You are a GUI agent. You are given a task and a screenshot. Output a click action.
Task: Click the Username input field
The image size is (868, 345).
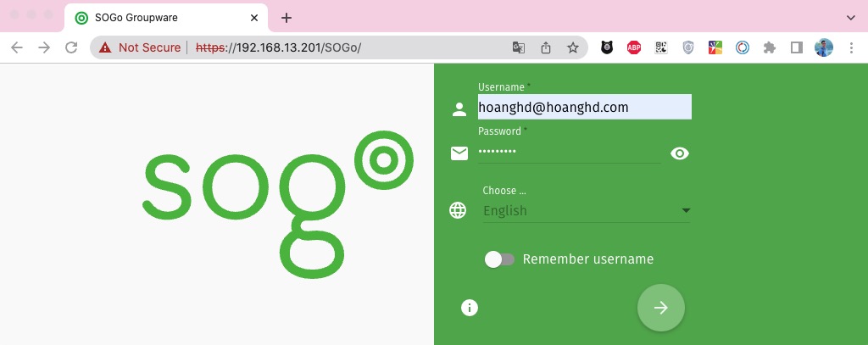[x=585, y=107]
